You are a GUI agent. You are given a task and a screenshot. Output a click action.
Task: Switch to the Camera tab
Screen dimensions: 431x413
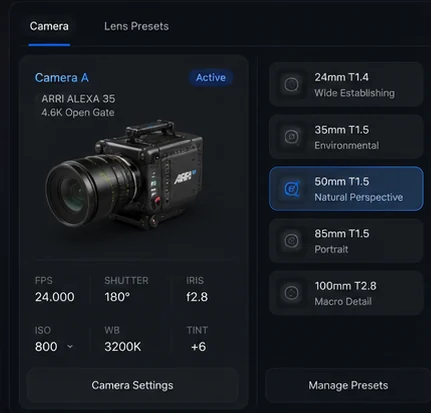pos(49,26)
